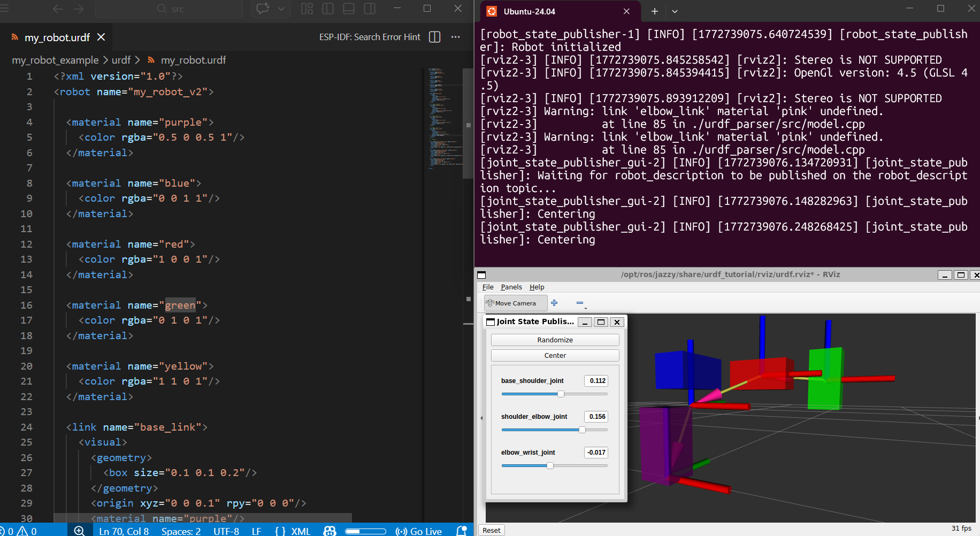Viewport: 980px width, 536px height.
Task: Open the terminal new-tab profile dropdown
Action: click(675, 11)
